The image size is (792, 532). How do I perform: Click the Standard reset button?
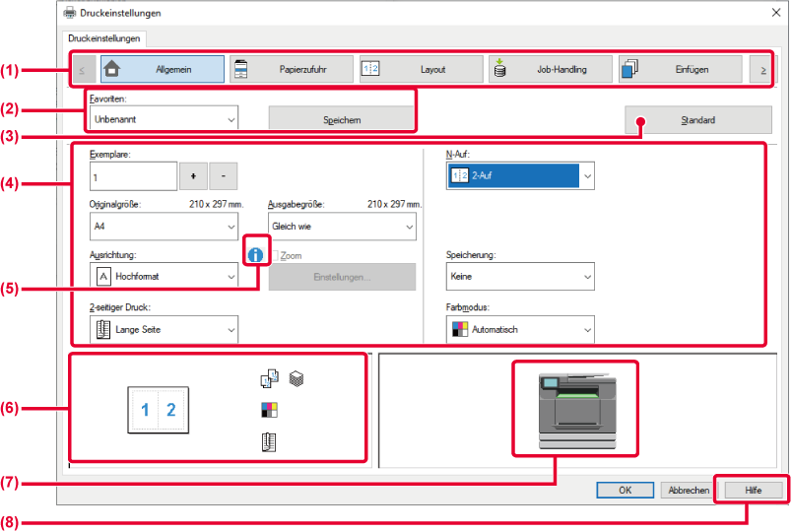[697, 120]
